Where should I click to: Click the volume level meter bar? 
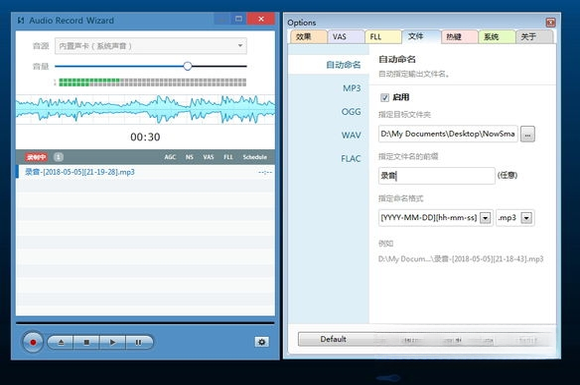(x=152, y=82)
